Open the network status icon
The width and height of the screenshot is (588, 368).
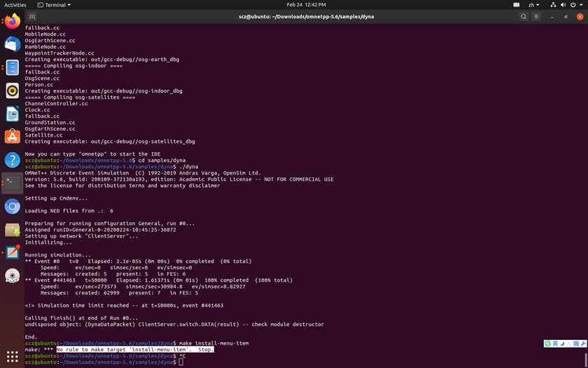click(553, 5)
